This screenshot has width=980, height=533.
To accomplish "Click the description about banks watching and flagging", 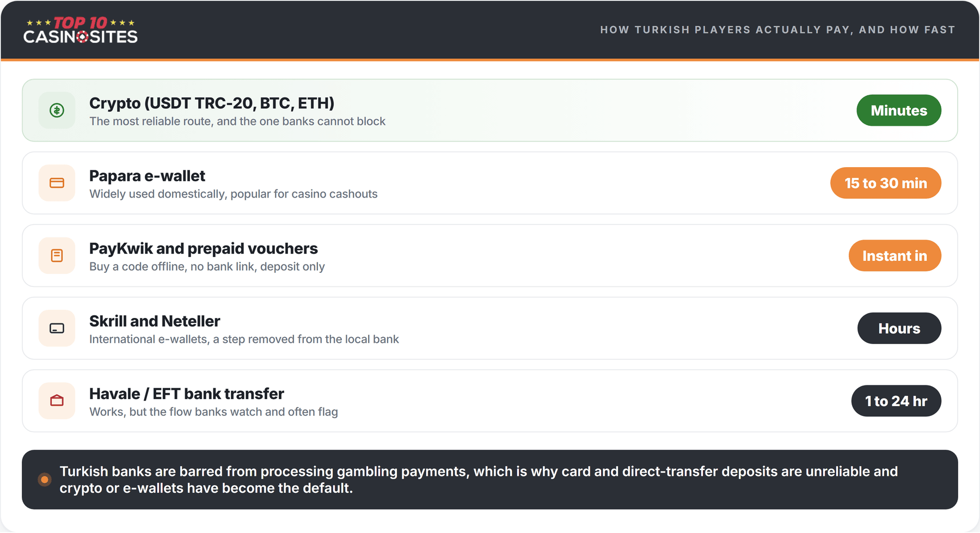I will point(213,412).
